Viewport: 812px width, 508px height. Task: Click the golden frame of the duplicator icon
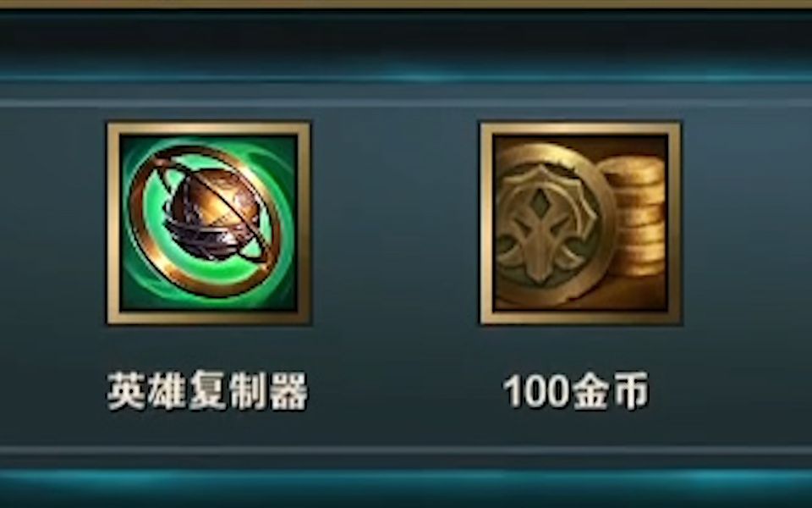209,129
